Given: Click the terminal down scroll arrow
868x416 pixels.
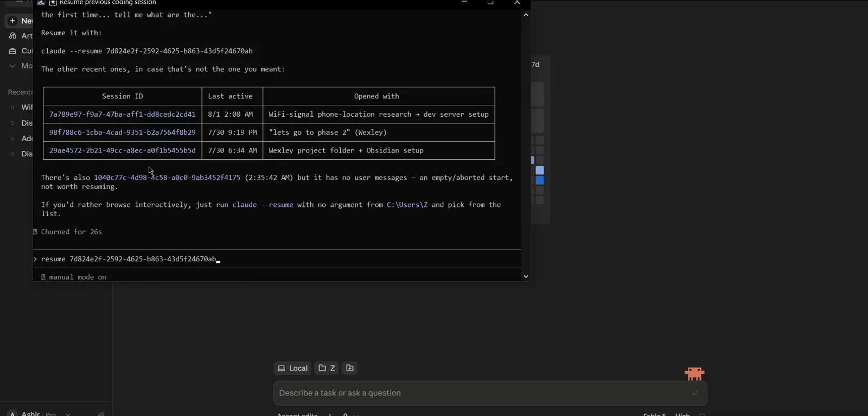Looking at the screenshot, I should (x=526, y=276).
